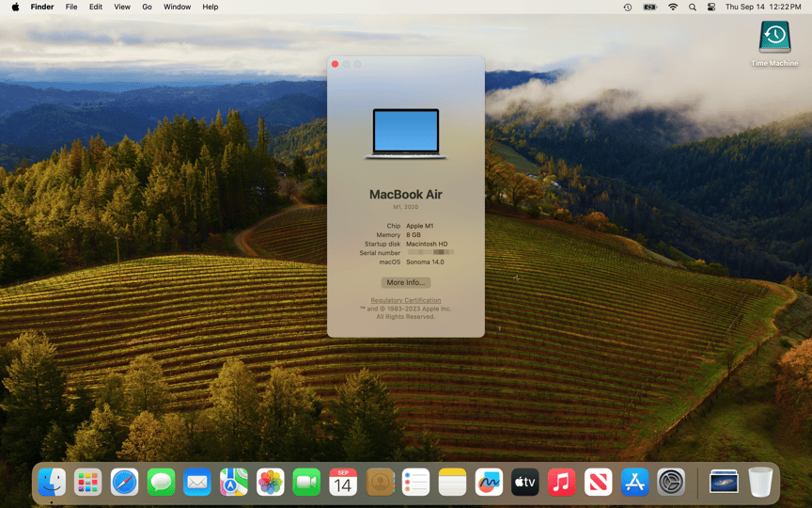Open News app in Dock
The width and height of the screenshot is (812, 508).
[598, 482]
